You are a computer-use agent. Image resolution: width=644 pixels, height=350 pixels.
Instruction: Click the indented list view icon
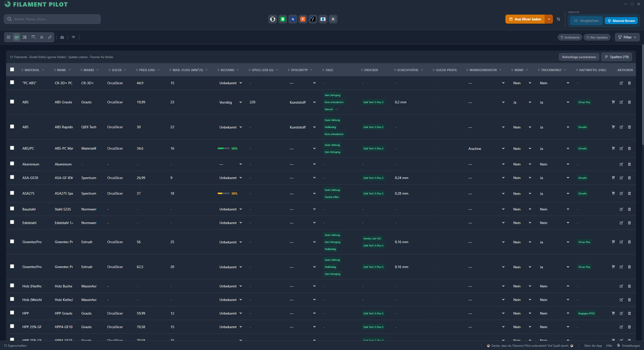coord(33,37)
